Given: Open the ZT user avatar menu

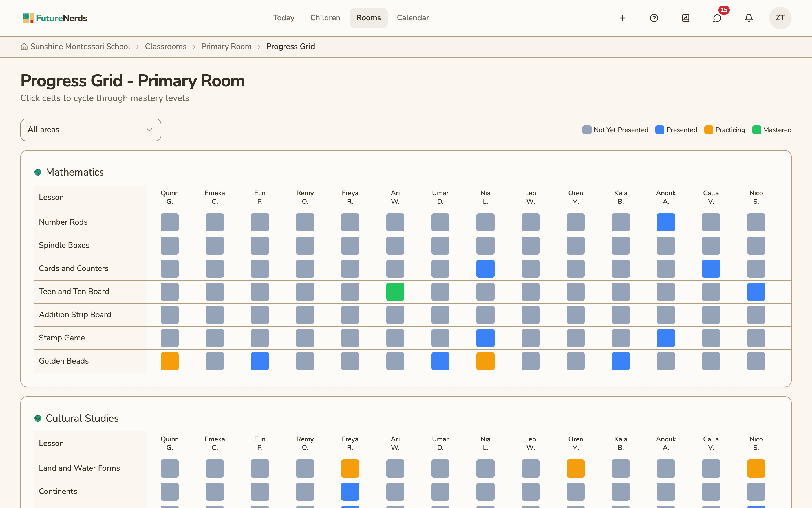Looking at the screenshot, I should coord(780,18).
